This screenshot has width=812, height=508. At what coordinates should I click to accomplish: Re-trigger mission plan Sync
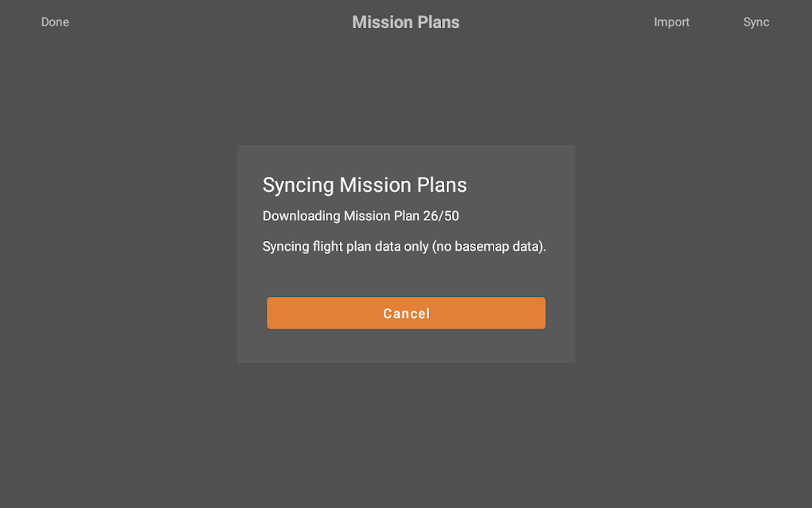[x=755, y=22]
